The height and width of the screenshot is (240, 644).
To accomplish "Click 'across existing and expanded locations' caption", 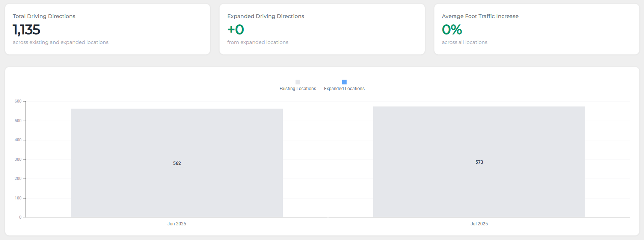I will point(60,42).
